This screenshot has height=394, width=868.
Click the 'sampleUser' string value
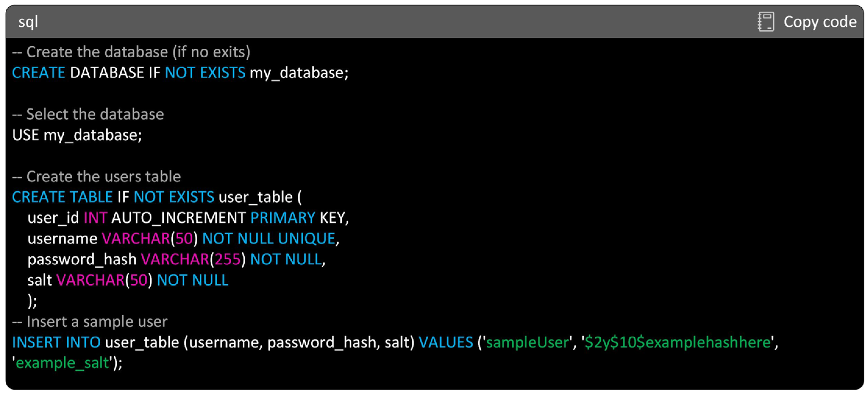(x=527, y=343)
